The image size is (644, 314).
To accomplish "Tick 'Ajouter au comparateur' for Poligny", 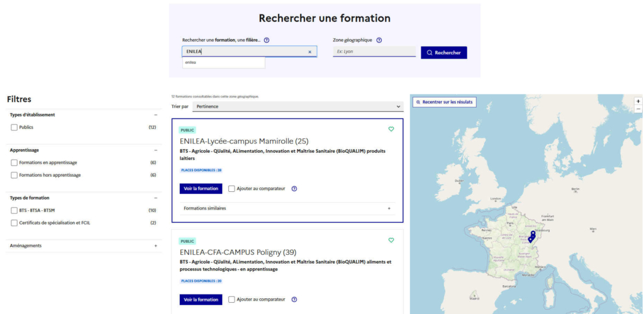I will (x=231, y=300).
